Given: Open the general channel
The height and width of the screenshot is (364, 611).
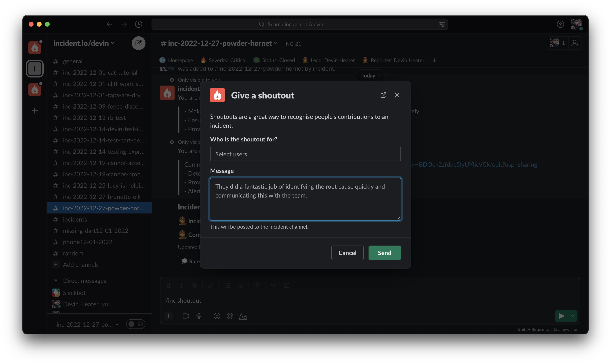Looking at the screenshot, I should tap(73, 61).
